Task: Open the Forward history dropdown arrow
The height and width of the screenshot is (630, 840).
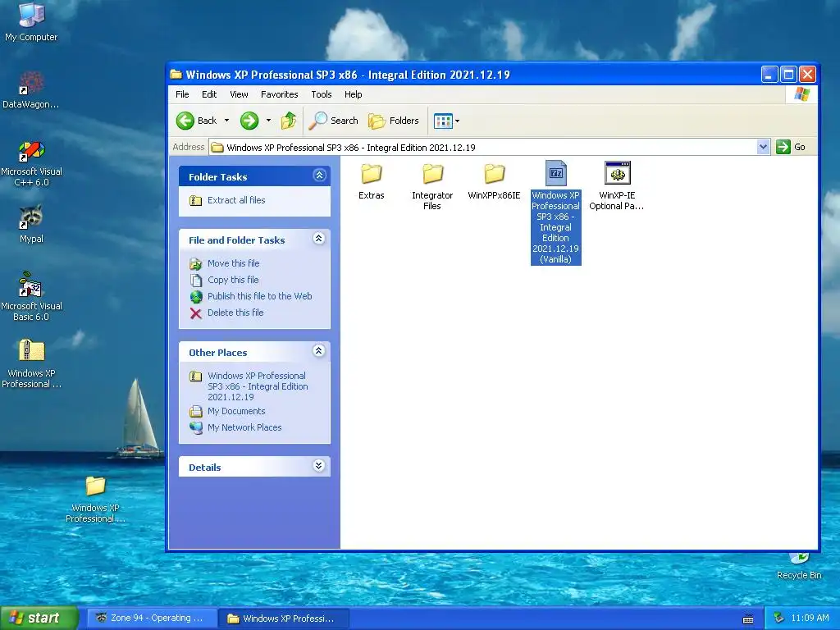Action: point(268,121)
